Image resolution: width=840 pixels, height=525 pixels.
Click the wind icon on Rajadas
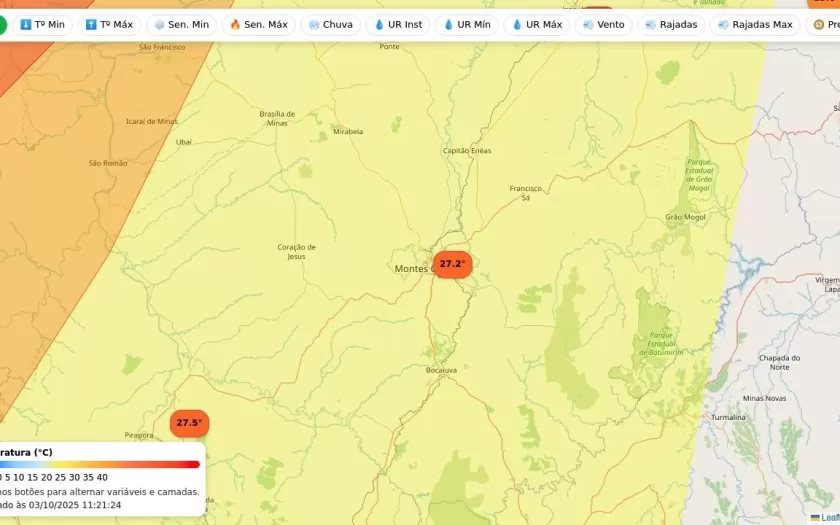point(651,24)
